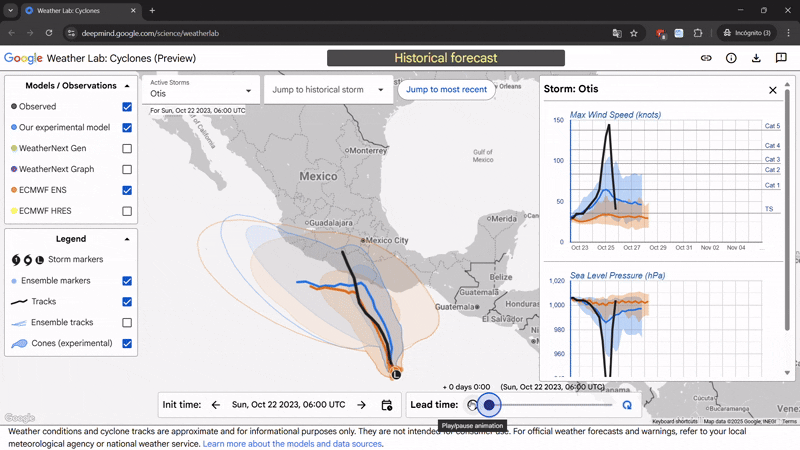Image resolution: width=800 pixels, height=450 pixels.
Task: Go back in browser history
Action: (x=12, y=33)
